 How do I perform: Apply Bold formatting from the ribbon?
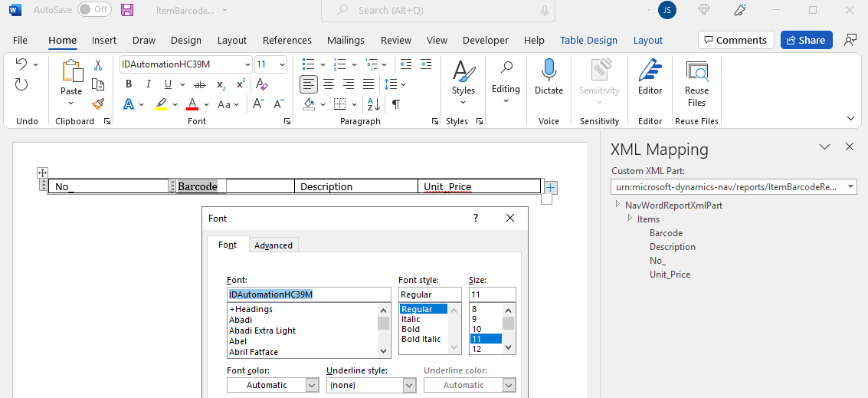coord(129,84)
